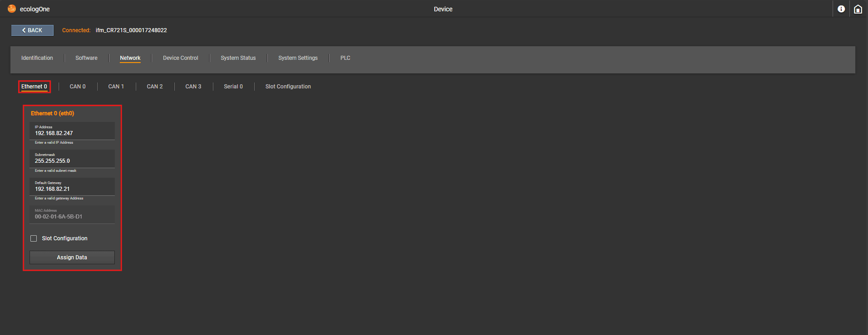Click the info icon in top bar
This screenshot has height=335, width=868.
coord(841,9)
